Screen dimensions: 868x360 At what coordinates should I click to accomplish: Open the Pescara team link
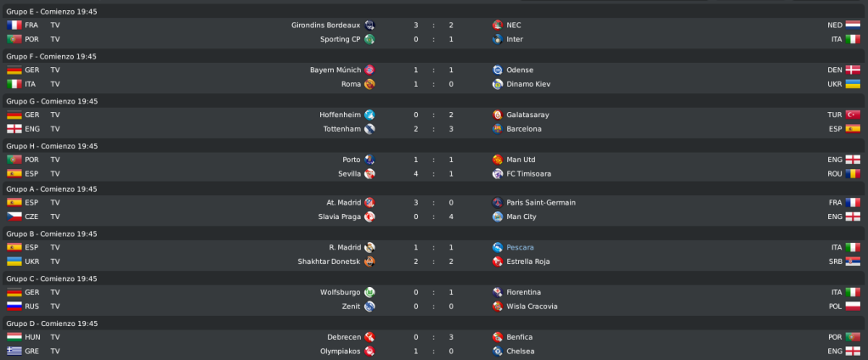click(x=520, y=247)
